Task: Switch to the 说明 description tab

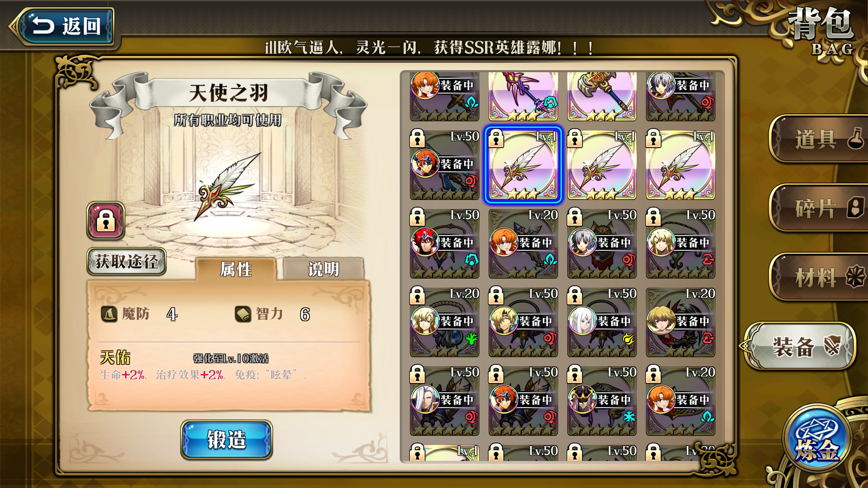Action: coord(323,269)
